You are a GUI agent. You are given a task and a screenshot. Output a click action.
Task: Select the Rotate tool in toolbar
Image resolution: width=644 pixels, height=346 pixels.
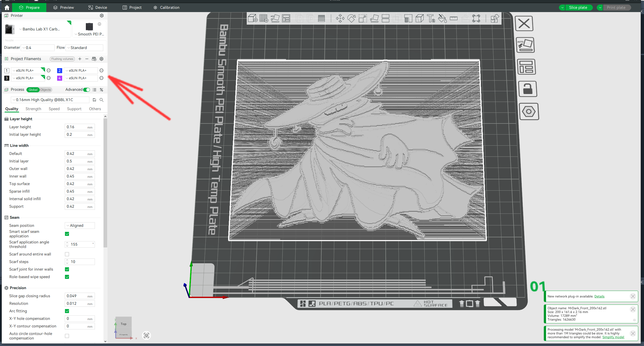[x=351, y=18]
